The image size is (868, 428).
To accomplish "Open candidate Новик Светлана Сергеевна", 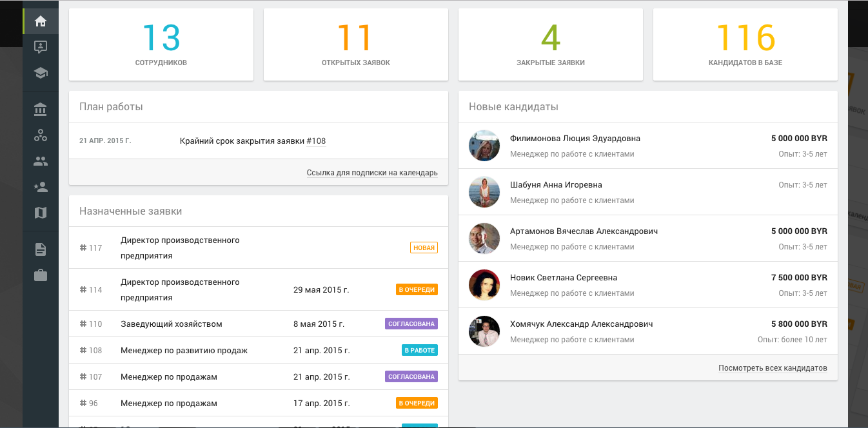I will pyautogui.click(x=564, y=278).
